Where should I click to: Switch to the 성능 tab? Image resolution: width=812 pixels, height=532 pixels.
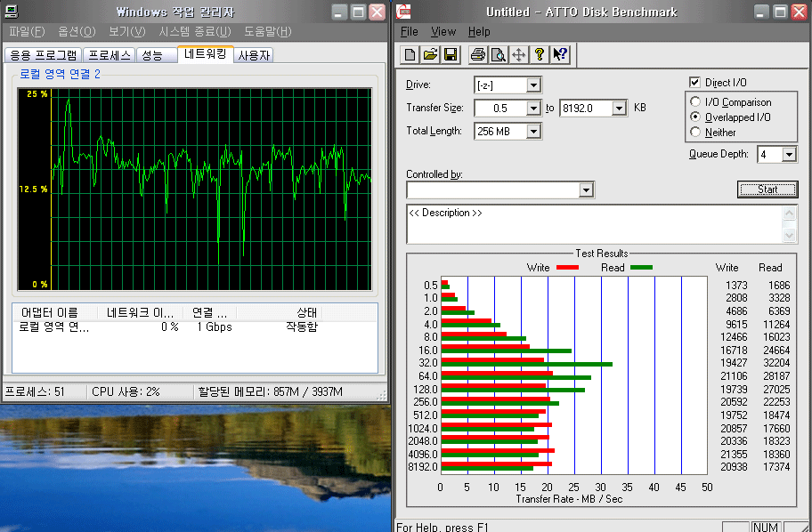156,55
